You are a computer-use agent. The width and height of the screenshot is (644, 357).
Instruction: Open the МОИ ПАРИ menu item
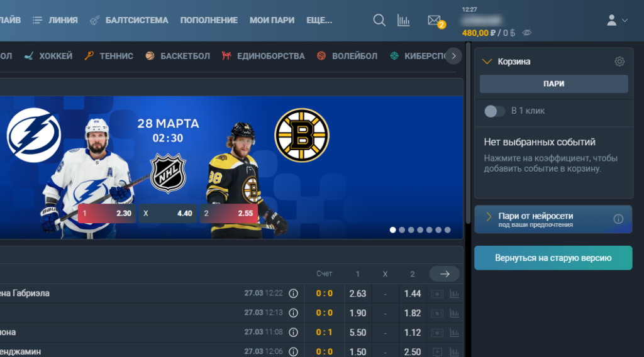tap(272, 20)
